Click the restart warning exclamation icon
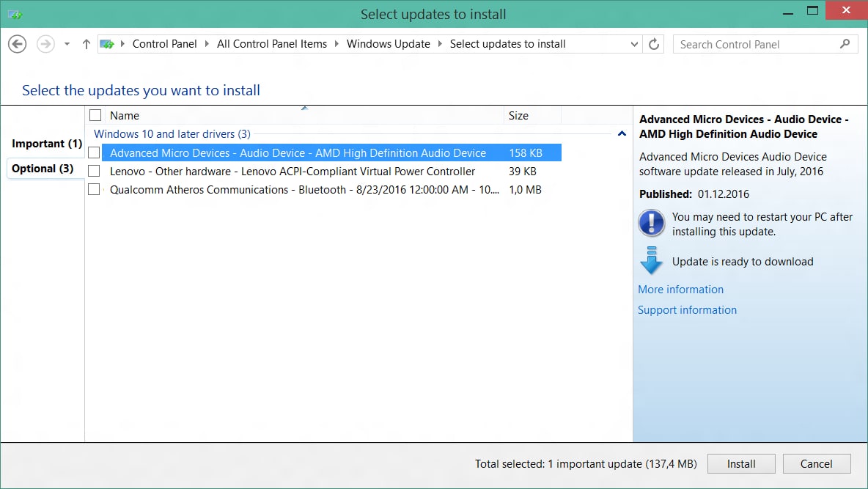The height and width of the screenshot is (489, 868). pos(652,223)
